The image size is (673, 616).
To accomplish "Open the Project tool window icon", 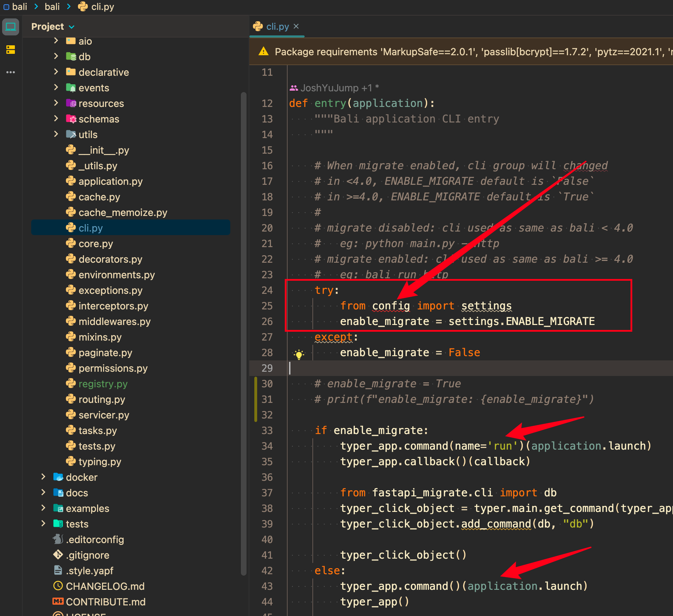I will click(11, 27).
